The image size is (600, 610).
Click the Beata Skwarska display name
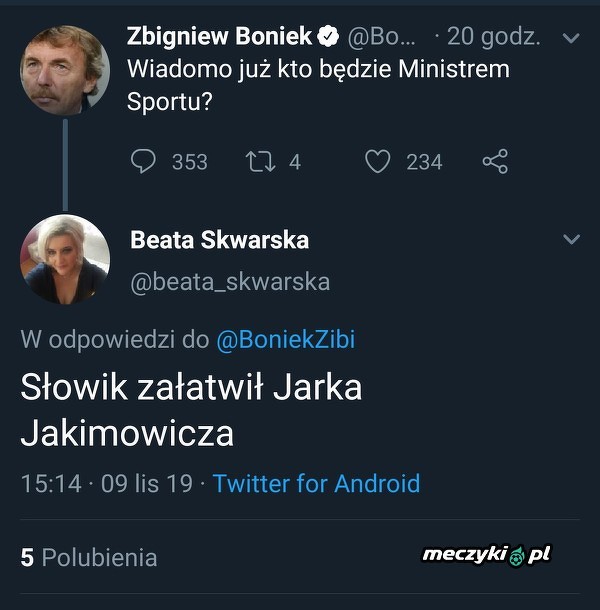coord(219,240)
